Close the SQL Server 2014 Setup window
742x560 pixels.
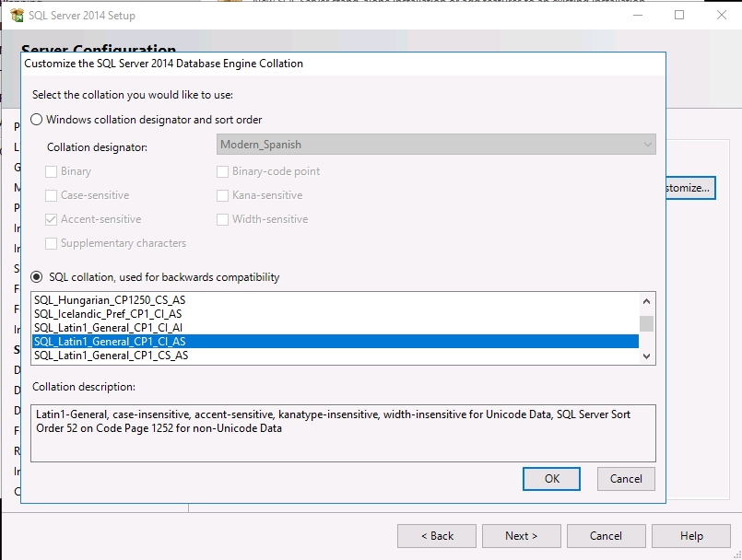[x=721, y=15]
